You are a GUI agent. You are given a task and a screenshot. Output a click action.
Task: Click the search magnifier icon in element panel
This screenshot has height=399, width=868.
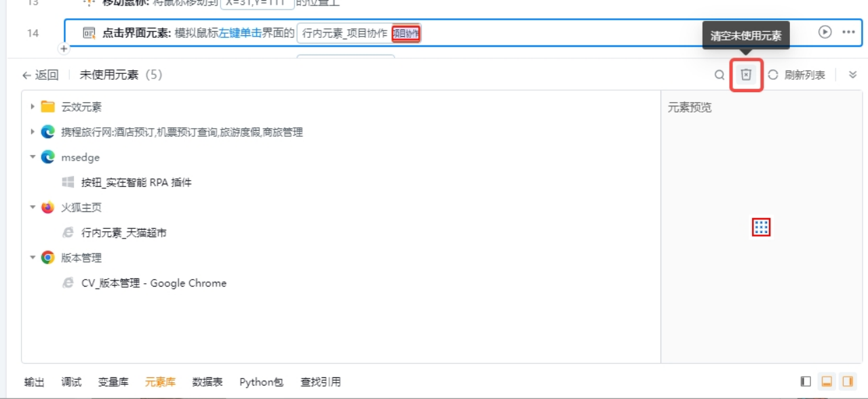point(719,75)
